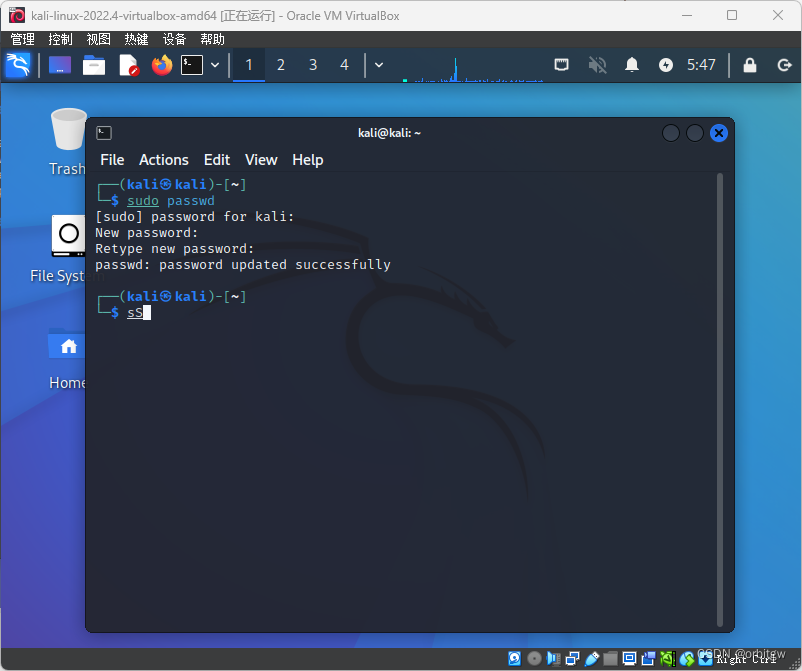The image size is (802, 671).
Task: Open the network connection icon in the panel
Action: (x=562, y=65)
